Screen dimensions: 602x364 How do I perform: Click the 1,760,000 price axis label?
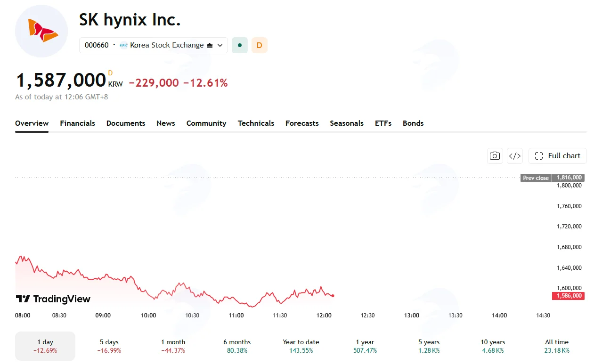point(569,206)
